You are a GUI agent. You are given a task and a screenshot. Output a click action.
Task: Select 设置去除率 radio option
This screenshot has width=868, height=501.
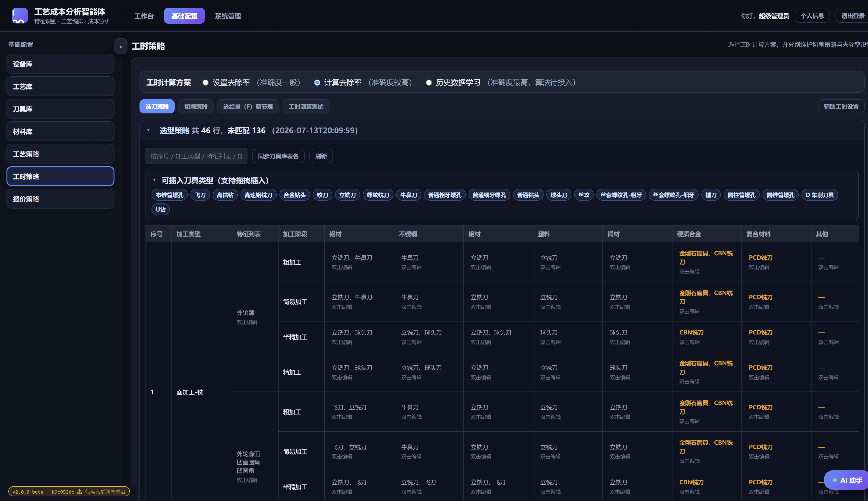click(x=206, y=83)
